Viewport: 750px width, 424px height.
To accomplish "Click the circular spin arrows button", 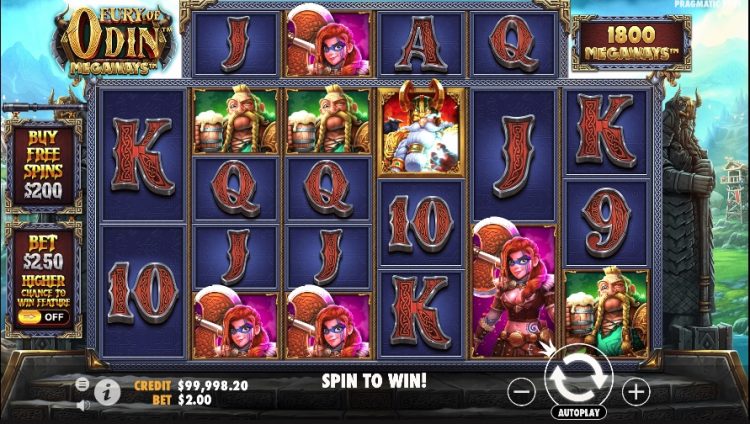I will coord(579,377).
